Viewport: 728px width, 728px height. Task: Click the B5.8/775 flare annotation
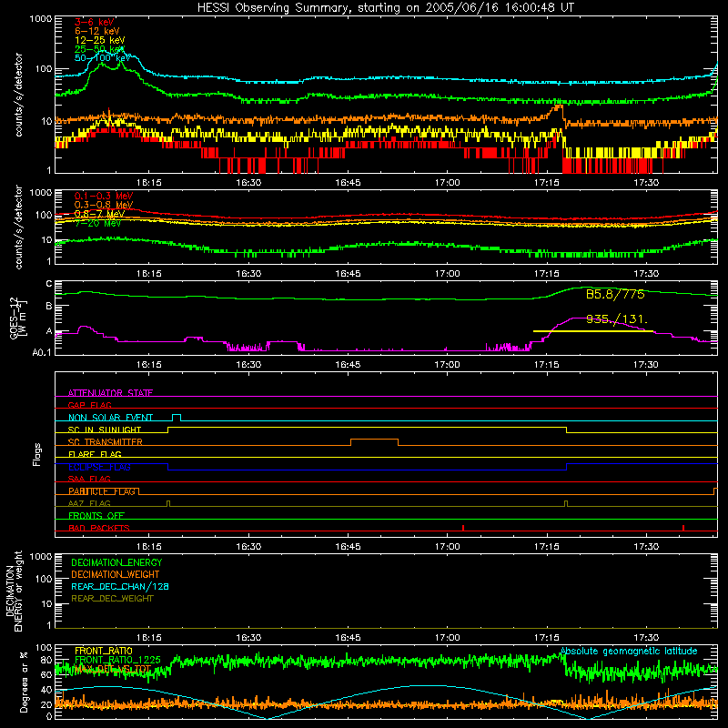pos(615,294)
